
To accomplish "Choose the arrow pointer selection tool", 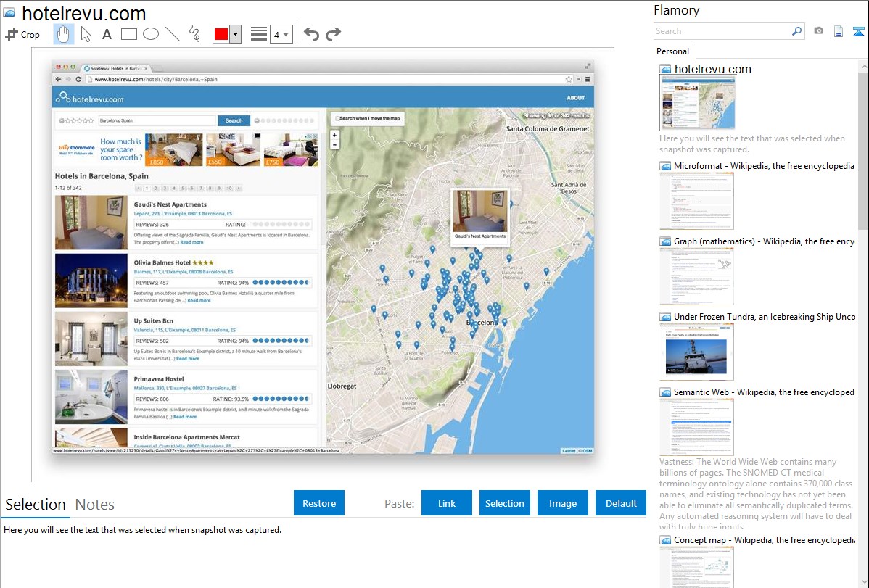I will [86, 34].
